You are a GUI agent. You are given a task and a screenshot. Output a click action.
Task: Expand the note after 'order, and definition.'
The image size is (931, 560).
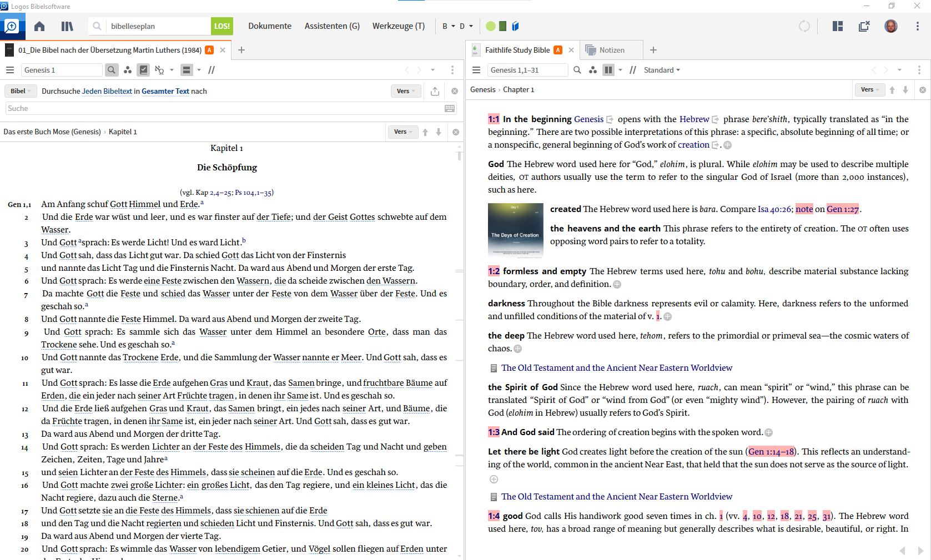point(617,285)
